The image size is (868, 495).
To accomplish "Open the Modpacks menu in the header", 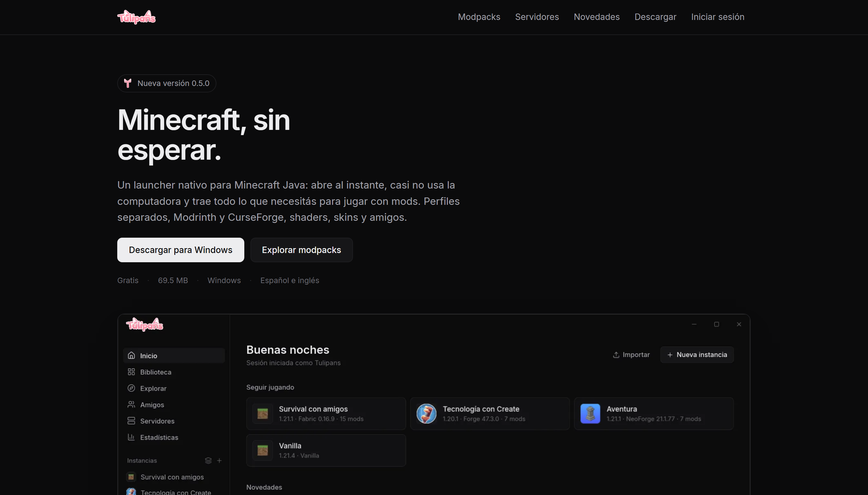I will (x=479, y=17).
